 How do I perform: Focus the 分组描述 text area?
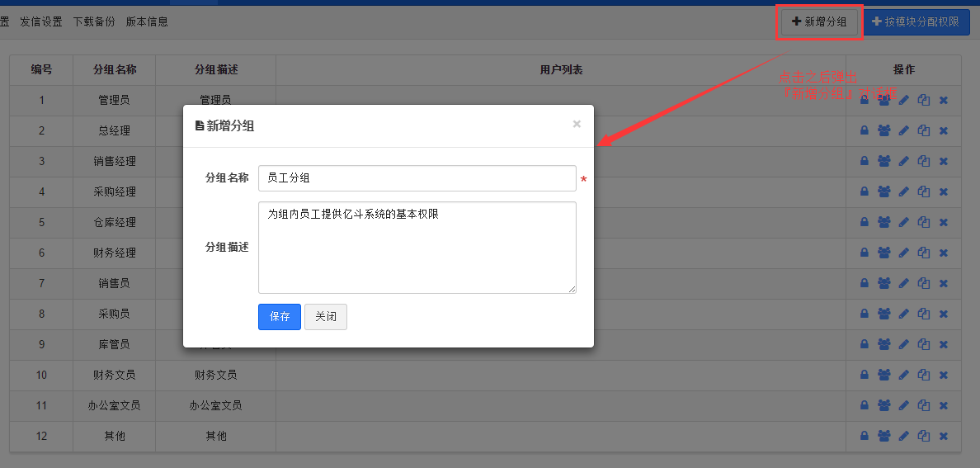tap(417, 247)
